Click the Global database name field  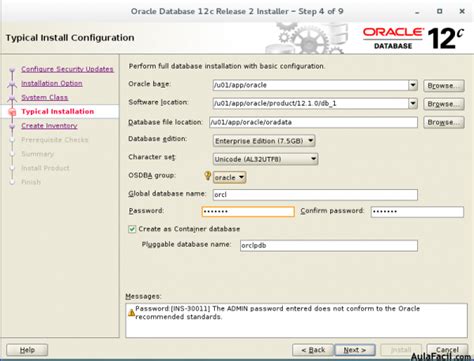(x=315, y=195)
